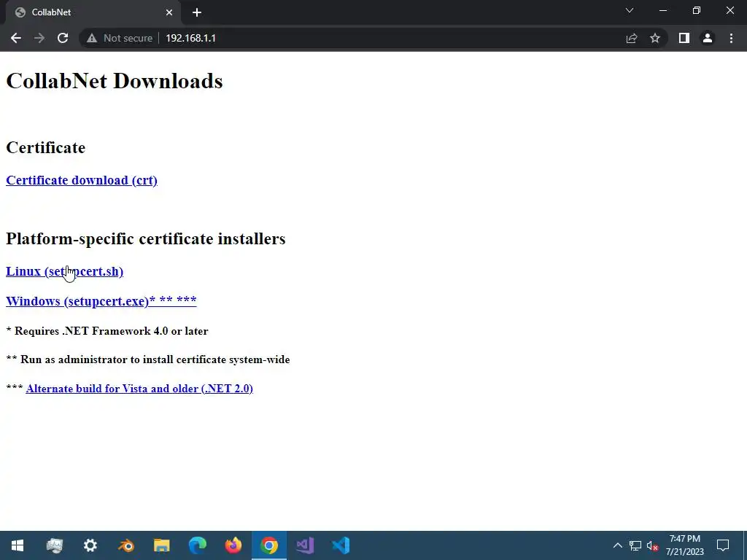Download Windows setupcert.exe installer
Image resolution: width=747 pixels, height=560 pixels.
click(101, 301)
